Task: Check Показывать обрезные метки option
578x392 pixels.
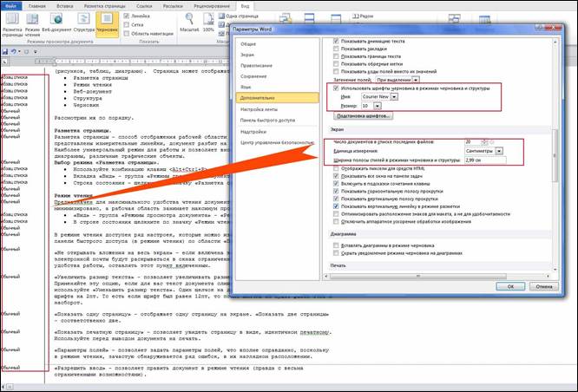Action: click(336, 63)
